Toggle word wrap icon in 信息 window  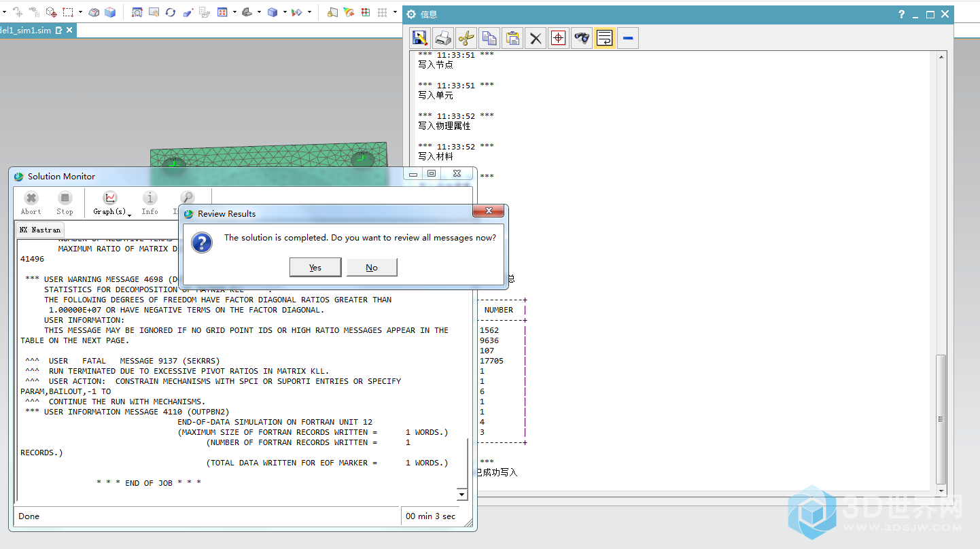pyautogui.click(x=605, y=38)
